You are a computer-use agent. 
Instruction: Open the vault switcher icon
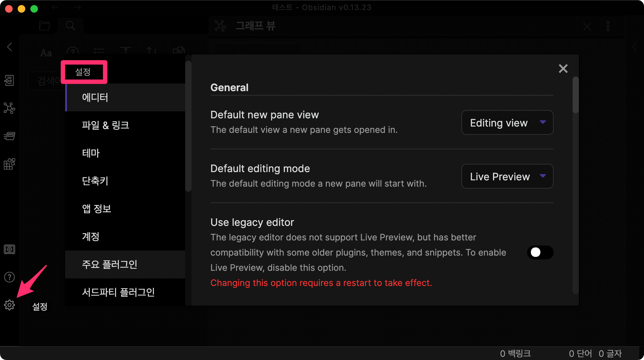[9, 249]
